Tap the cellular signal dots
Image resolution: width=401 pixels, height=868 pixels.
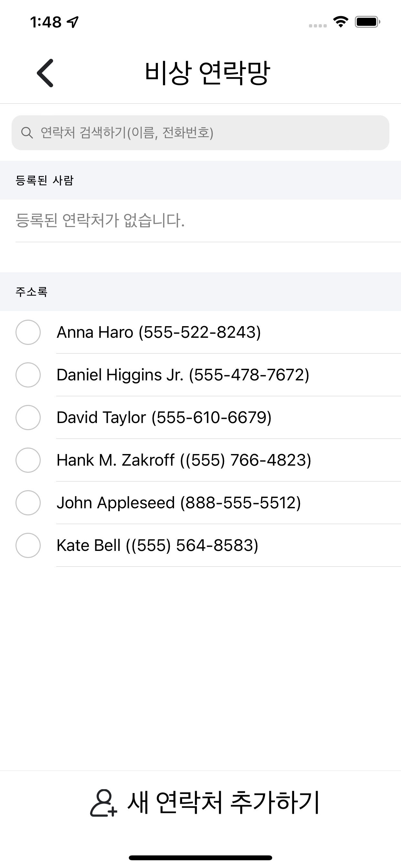pos(318,26)
